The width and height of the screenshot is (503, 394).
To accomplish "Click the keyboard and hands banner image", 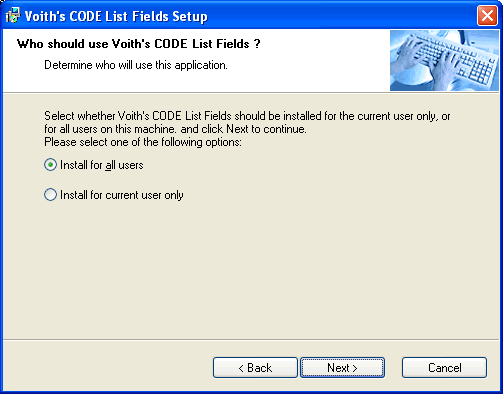I will click(x=444, y=60).
